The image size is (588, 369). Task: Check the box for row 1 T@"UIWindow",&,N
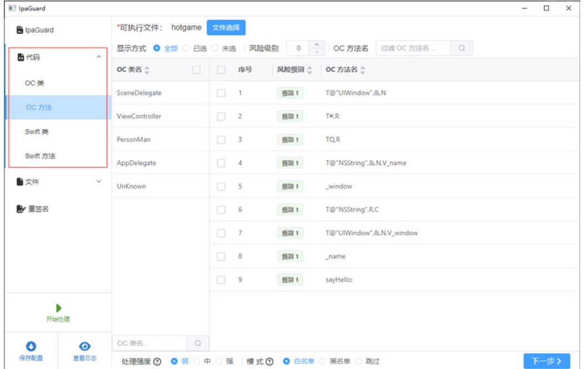click(x=221, y=93)
